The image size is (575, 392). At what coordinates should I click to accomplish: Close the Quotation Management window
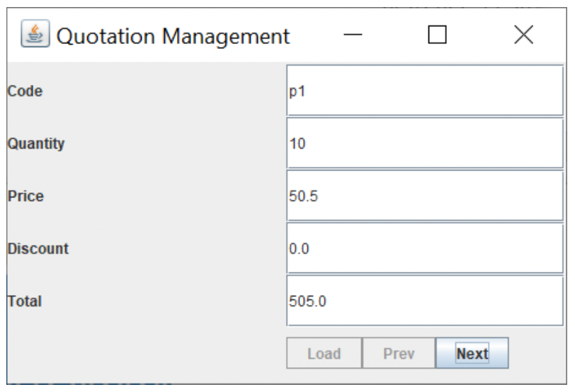(524, 35)
